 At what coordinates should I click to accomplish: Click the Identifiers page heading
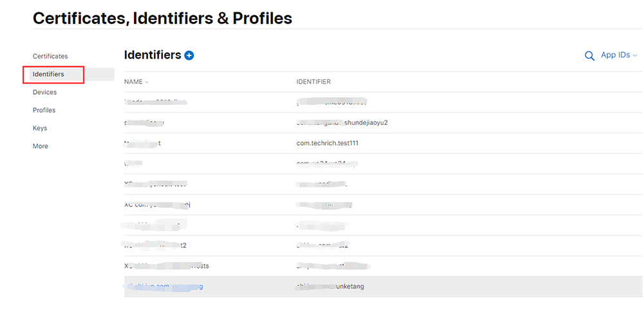tap(153, 55)
